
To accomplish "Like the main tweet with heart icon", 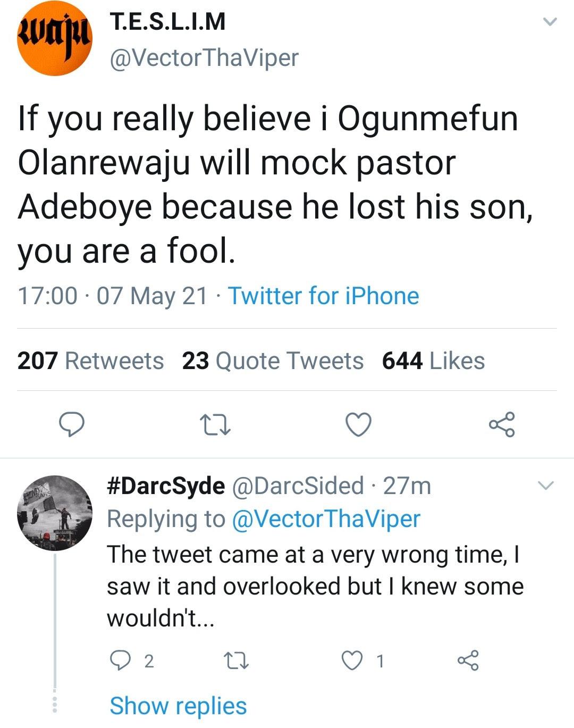I will pyautogui.click(x=359, y=425).
